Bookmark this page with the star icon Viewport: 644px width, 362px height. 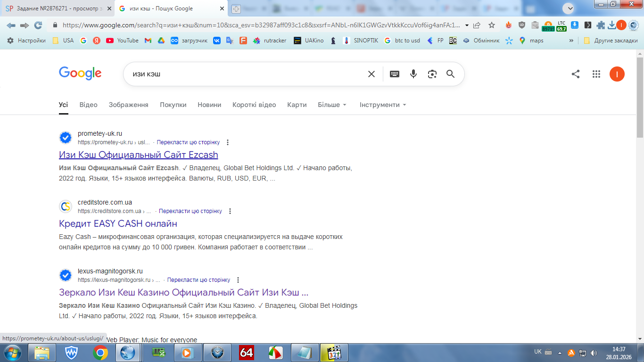pyautogui.click(x=492, y=25)
